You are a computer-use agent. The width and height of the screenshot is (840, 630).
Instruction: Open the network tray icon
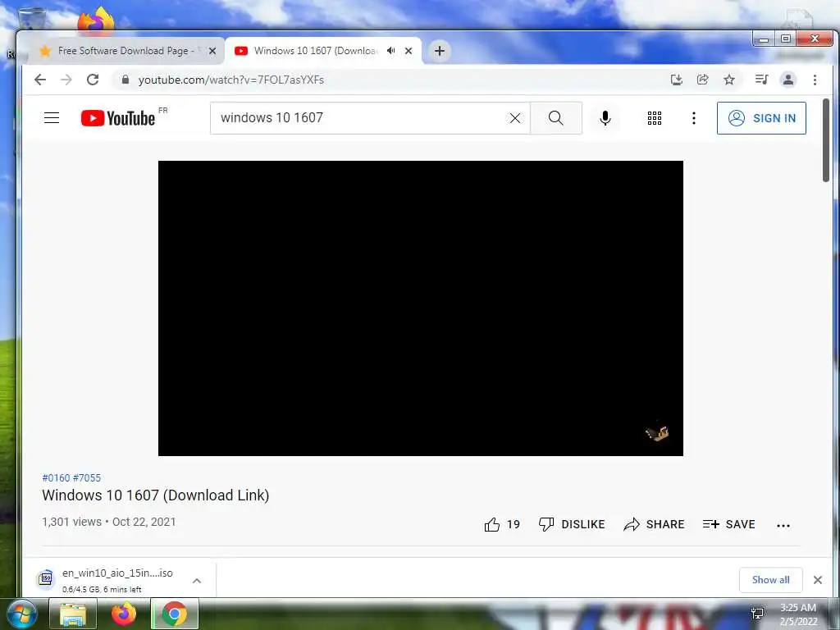click(x=757, y=614)
